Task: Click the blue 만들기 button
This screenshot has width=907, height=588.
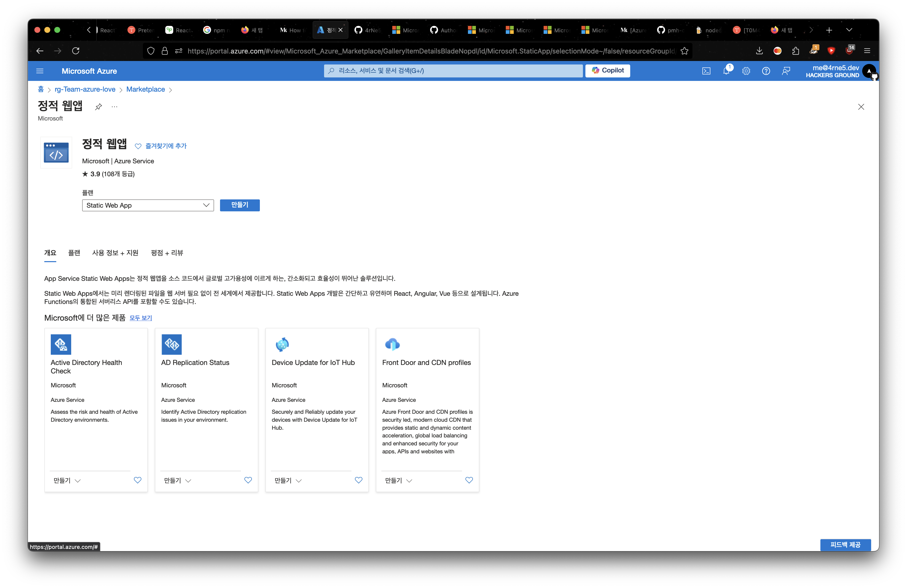Action: point(240,205)
